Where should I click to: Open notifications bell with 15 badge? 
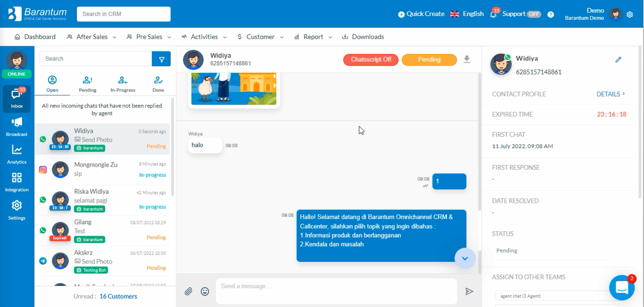tap(494, 14)
